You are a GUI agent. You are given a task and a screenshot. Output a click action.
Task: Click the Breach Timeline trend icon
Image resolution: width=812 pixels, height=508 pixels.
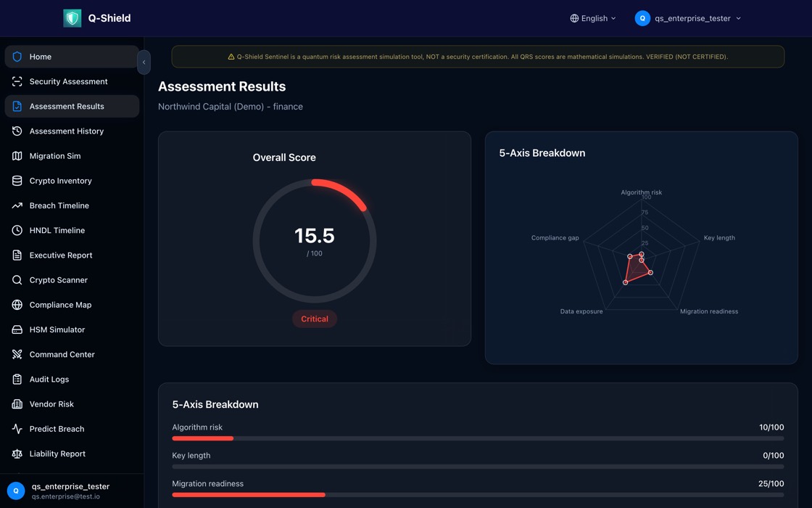pyautogui.click(x=17, y=206)
